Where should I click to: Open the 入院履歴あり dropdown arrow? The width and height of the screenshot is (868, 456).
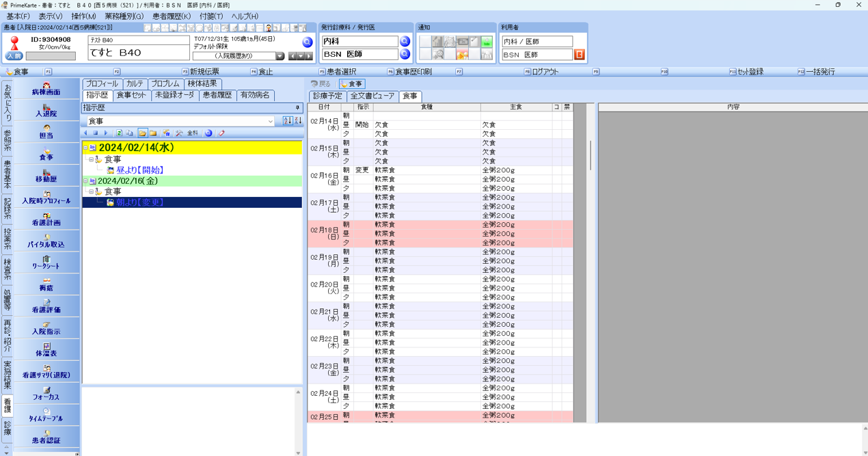click(x=280, y=56)
